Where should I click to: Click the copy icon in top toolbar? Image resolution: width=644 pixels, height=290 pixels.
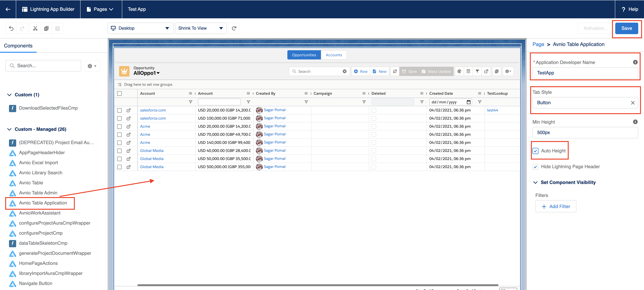click(46, 28)
